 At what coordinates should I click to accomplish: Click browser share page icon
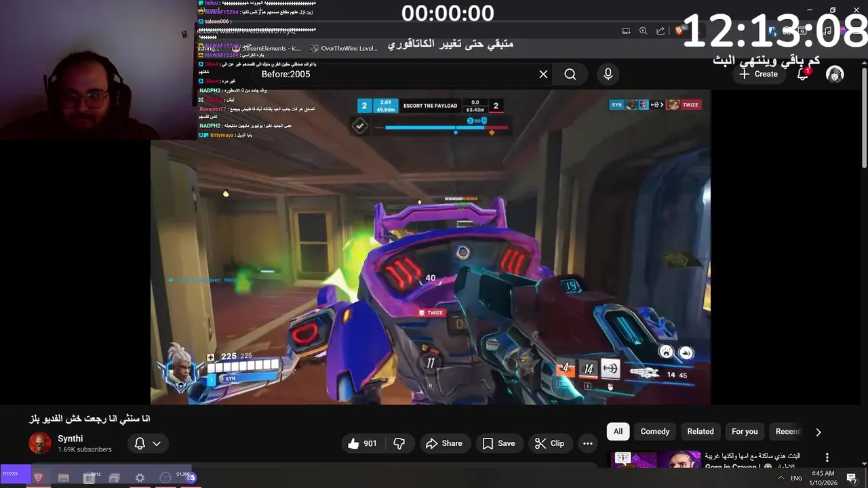coord(660,30)
